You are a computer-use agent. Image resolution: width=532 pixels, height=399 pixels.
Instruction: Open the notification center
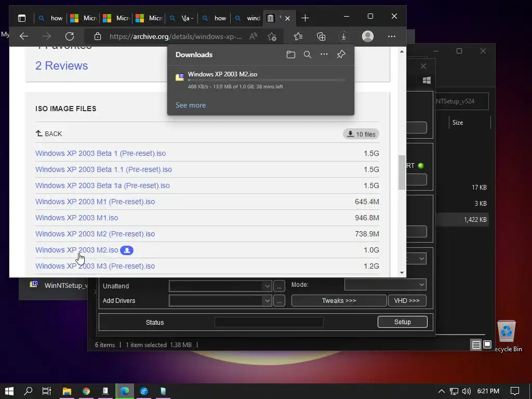515,391
